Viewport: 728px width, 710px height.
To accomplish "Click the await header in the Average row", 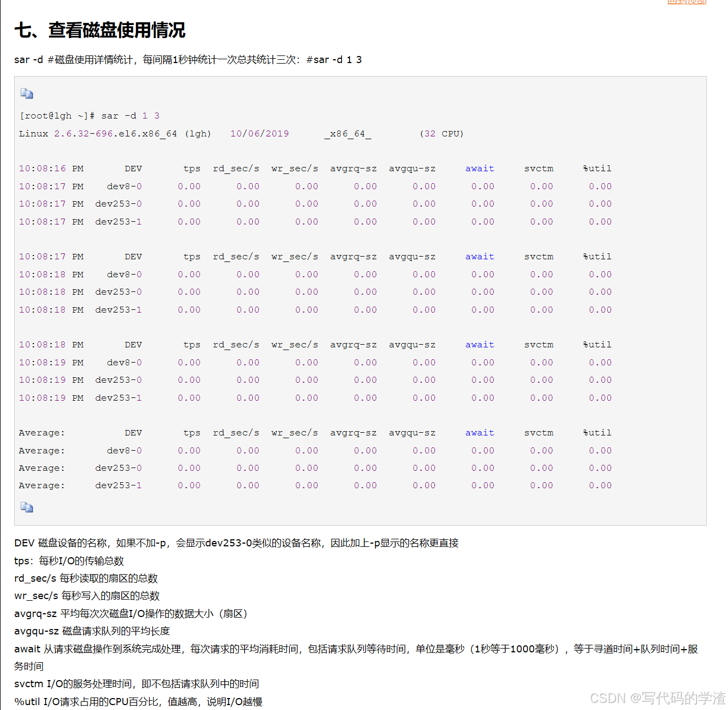I will pyautogui.click(x=480, y=433).
